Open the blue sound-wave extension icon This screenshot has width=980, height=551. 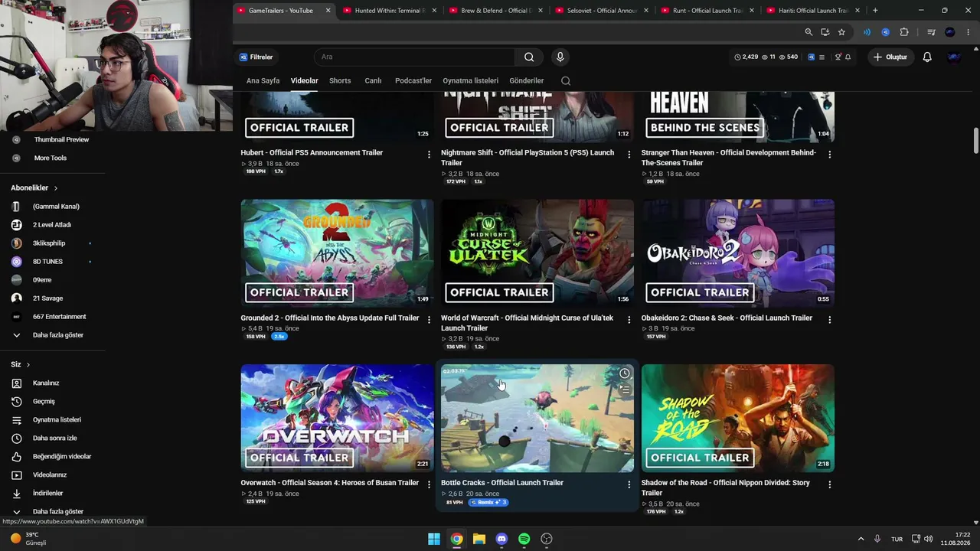click(x=867, y=32)
